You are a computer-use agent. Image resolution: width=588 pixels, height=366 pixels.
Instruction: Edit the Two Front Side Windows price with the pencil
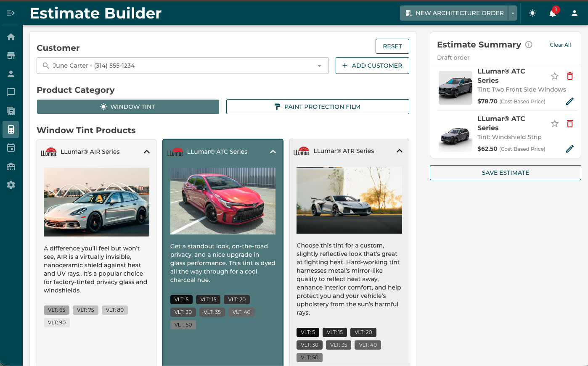click(570, 101)
